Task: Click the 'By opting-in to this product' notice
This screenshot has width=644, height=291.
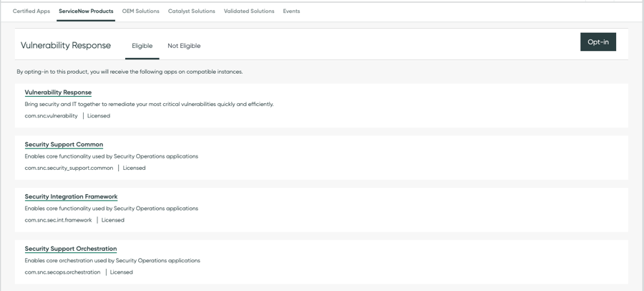Action: click(x=130, y=72)
